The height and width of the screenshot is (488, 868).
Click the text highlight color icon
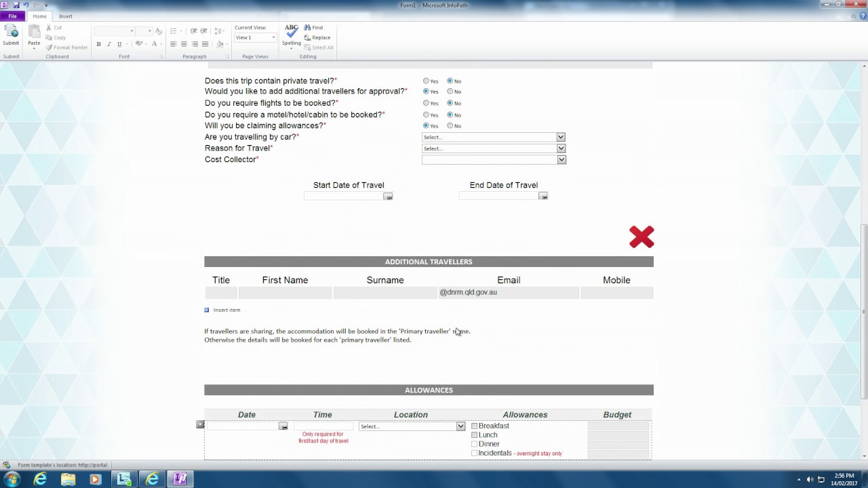point(138,44)
